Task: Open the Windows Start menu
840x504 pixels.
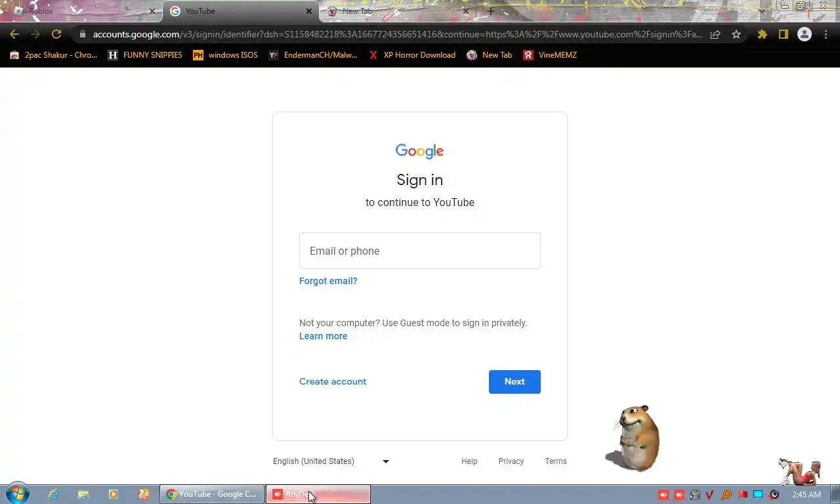Action: 16,494
